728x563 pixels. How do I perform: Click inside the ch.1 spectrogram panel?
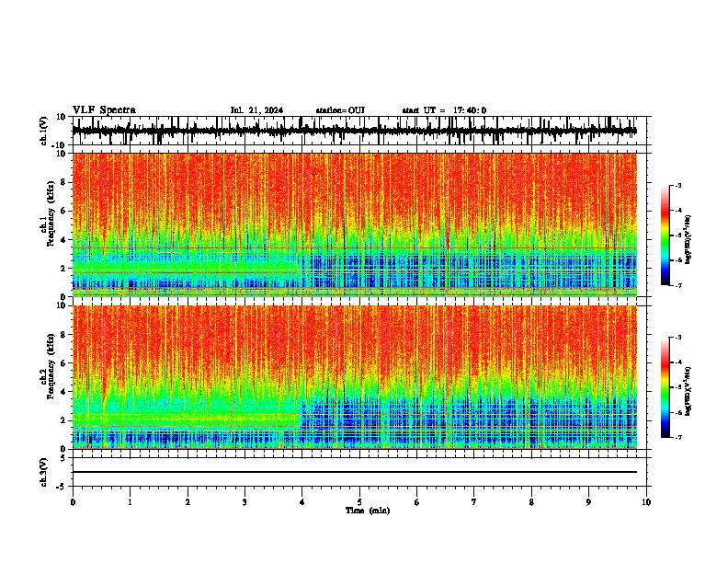tap(355, 224)
